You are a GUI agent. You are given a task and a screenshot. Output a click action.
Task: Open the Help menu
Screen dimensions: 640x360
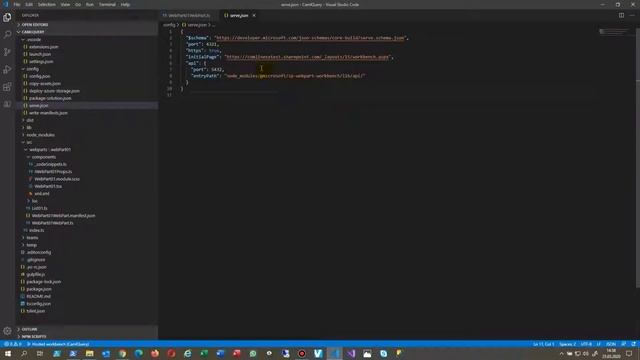pos(125,4)
